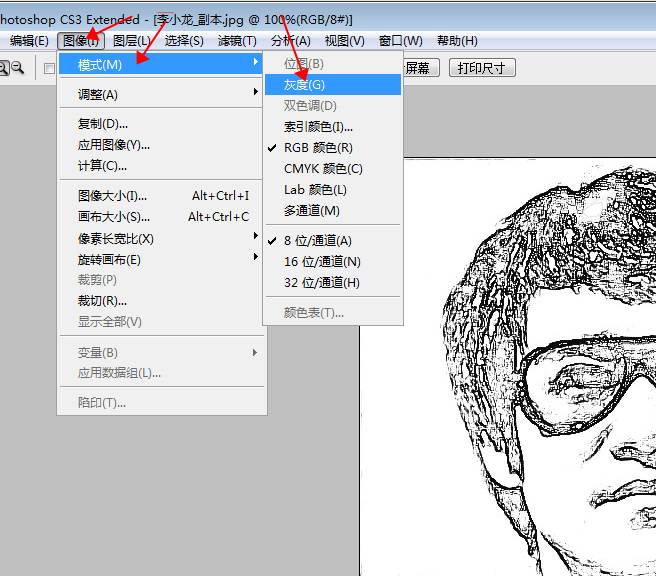Click the 打印尺寸 button
Image resolution: width=656 pixels, height=576 pixels.
[482, 68]
